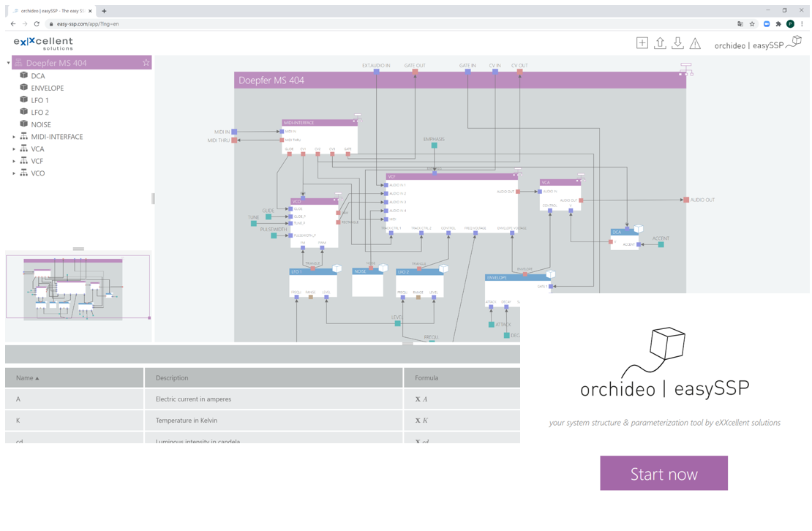Open a new browser tab
Screen dimensions: 812x531
pyautogui.click(x=104, y=11)
